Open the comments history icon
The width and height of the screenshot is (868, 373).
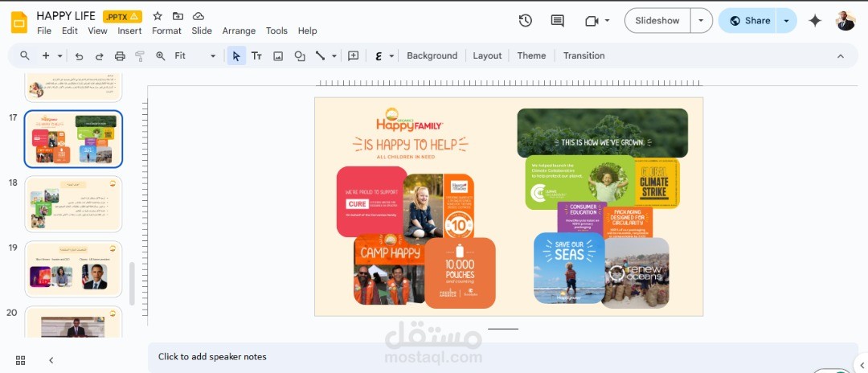(558, 20)
